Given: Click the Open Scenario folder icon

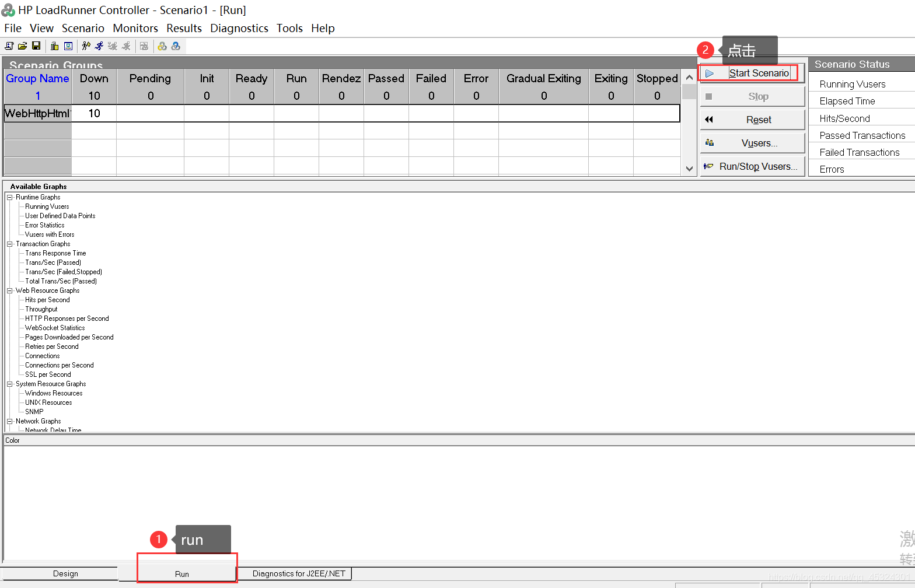Looking at the screenshot, I should click(x=23, y=46).
